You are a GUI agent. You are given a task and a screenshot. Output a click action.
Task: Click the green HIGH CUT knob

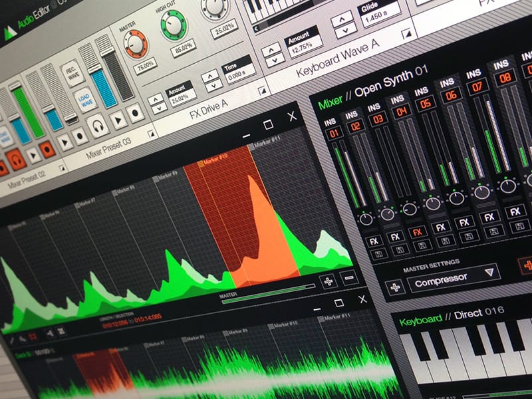coord(173,25)
